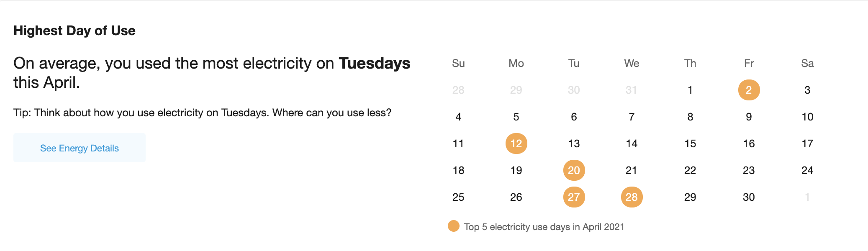The image size is (868, 251).
Task: Click the See Energy Details button
Action: click(80, 148)
